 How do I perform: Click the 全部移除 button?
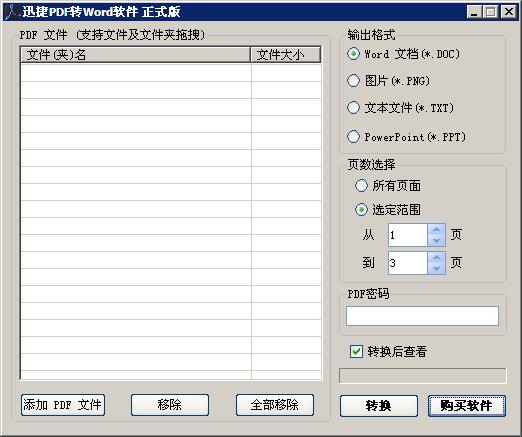pyautogui.click(x=275, y=405)
